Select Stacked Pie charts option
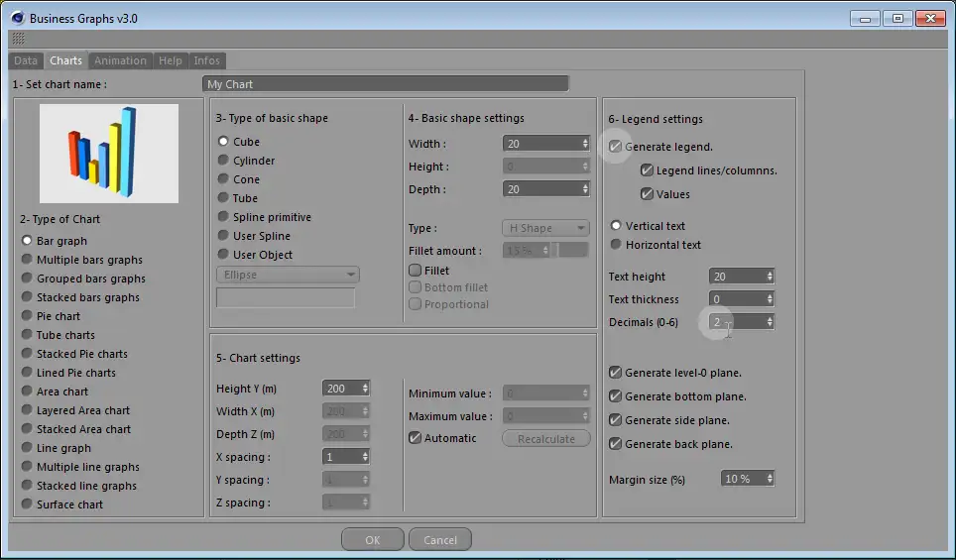 pyautogui.click(x=74, y=354)
